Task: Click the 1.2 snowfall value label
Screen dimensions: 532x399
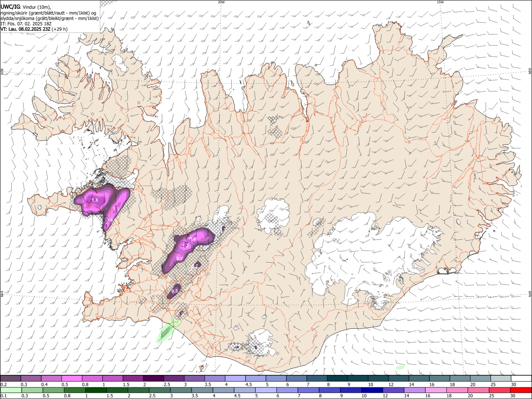Action: tap(185, 246)
